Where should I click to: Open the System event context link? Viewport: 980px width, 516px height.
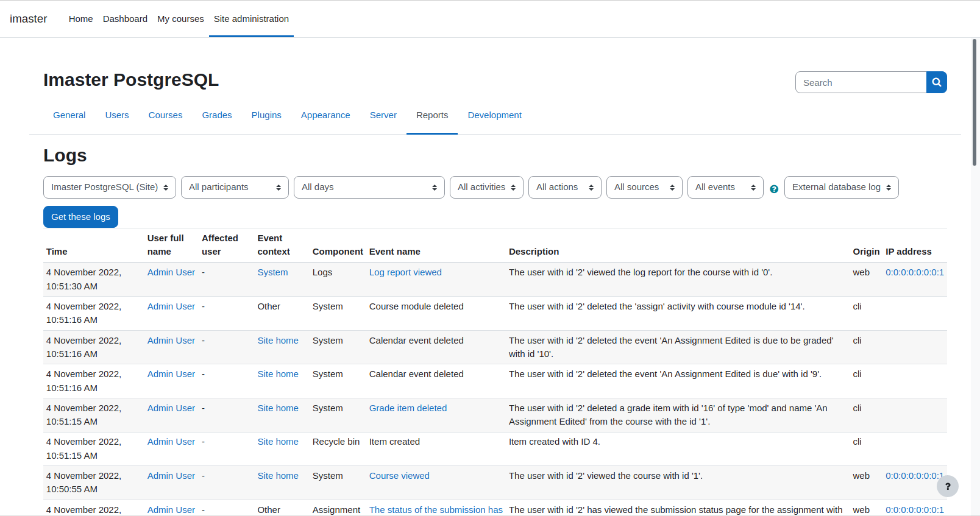272,272
